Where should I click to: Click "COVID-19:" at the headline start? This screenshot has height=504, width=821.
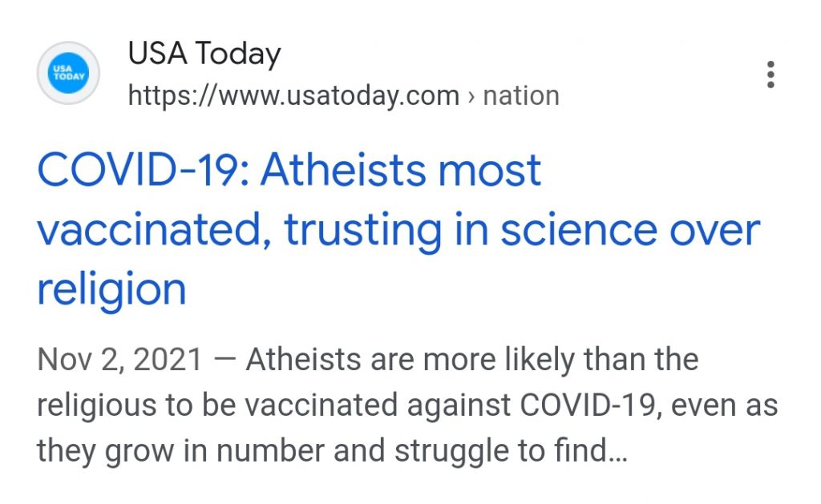pyautogui.click(x=144, y=170)
